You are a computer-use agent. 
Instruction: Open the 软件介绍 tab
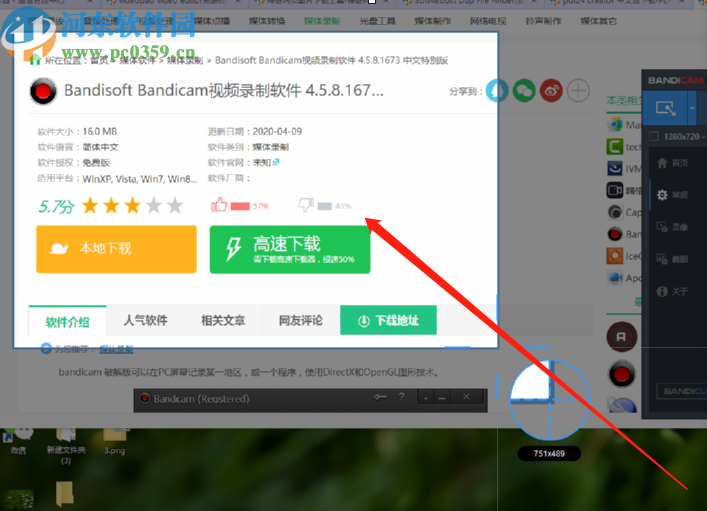67,321
